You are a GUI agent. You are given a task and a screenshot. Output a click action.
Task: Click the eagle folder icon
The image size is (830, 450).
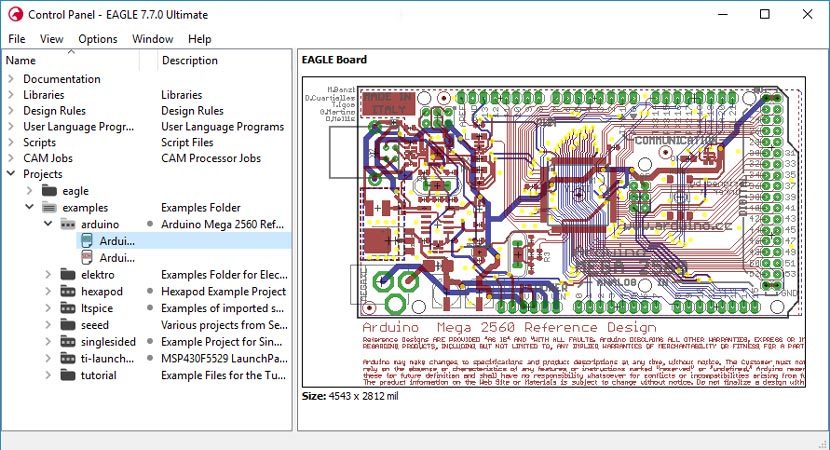49,191
